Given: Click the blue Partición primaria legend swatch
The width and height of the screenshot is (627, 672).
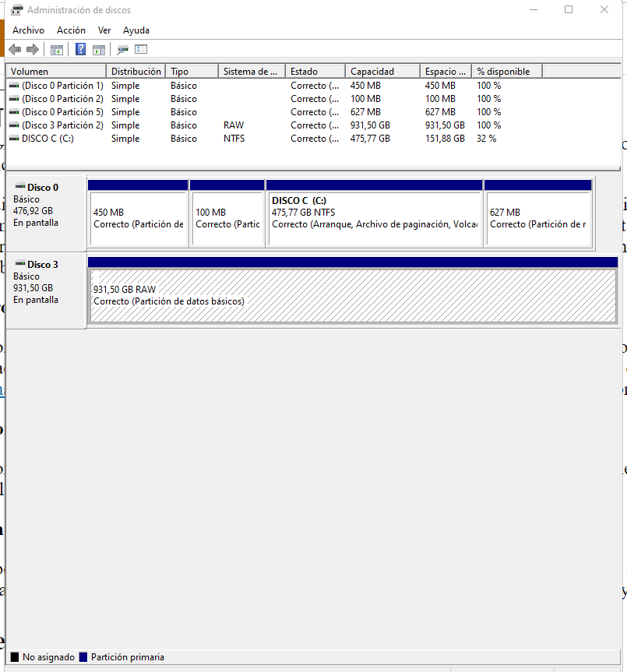Looking at the screenshot, I should [x=84, y=657].
